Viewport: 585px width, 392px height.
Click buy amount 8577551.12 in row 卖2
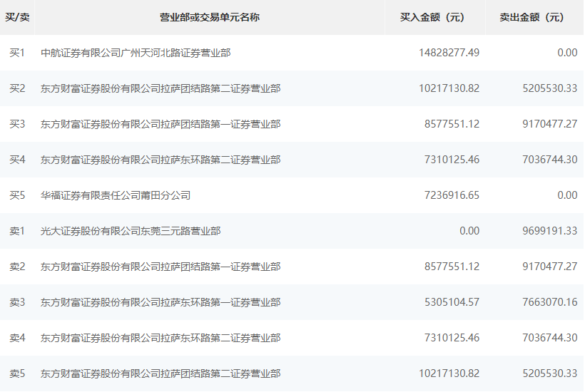tap(452, 267)
